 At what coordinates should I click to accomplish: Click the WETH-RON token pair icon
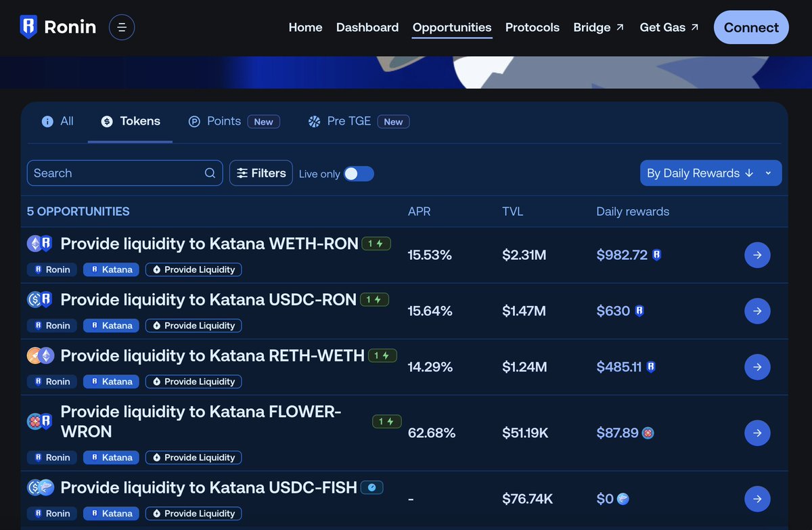40,244
